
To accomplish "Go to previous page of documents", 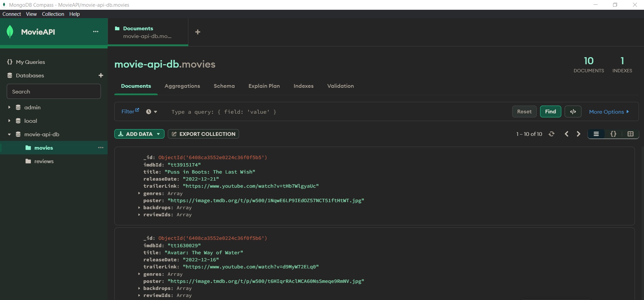I will click(x=567, y=134).
